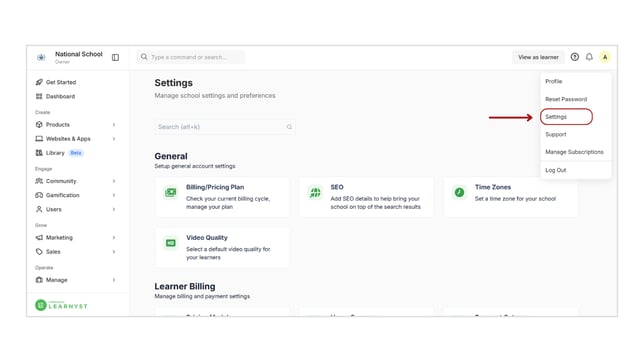Open the Billing/Pricing Plan card
The image size is (644, 362).
222,197
